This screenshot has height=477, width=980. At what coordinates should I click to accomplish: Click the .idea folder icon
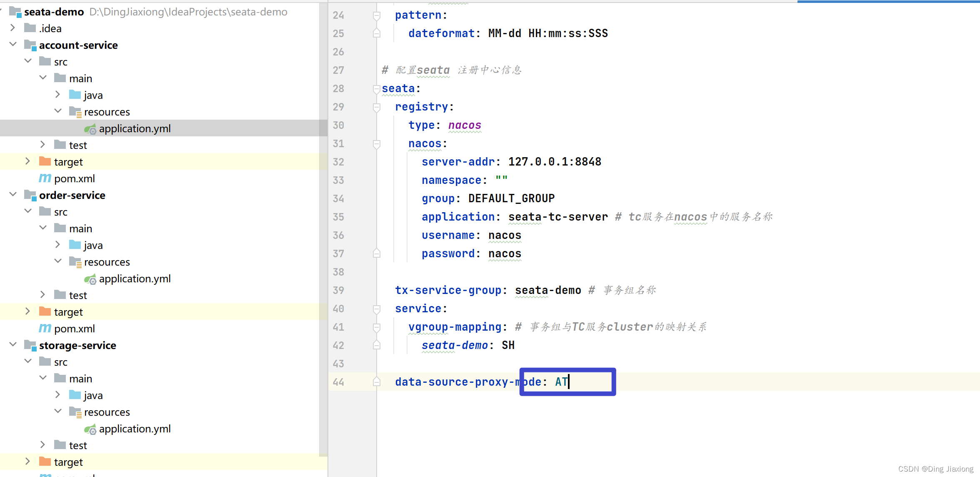30,28
